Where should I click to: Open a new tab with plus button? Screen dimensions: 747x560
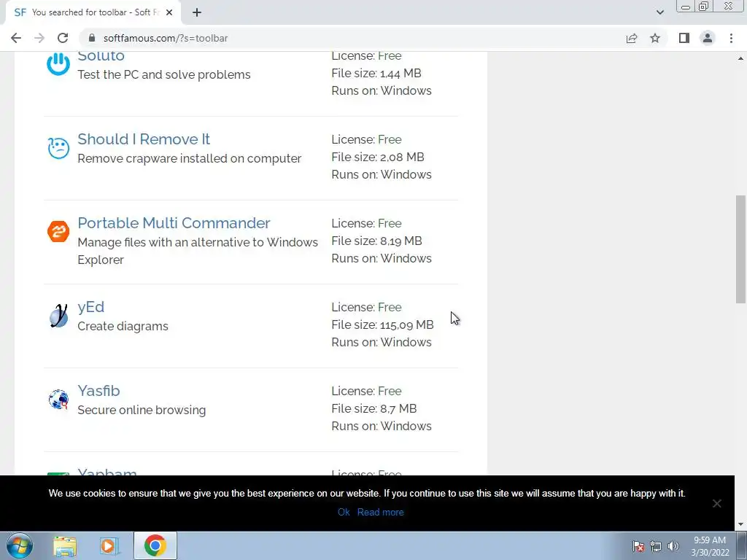point(197,12)
